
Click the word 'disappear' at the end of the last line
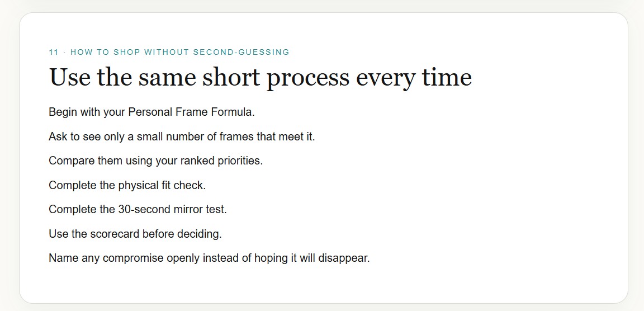coord(343,259)
